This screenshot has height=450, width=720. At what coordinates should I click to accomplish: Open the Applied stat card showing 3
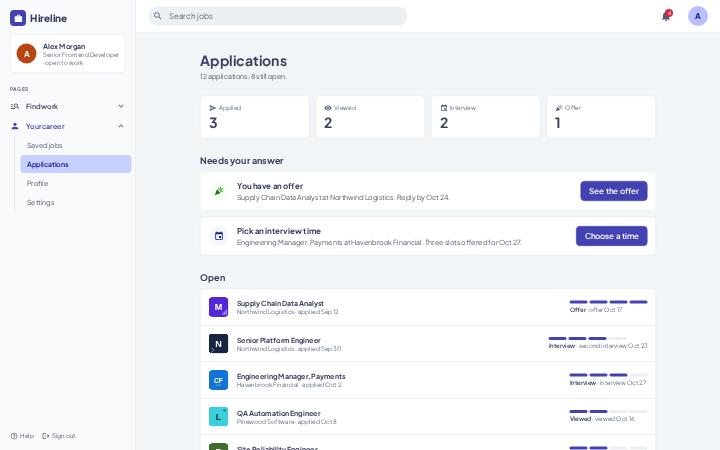255,117
